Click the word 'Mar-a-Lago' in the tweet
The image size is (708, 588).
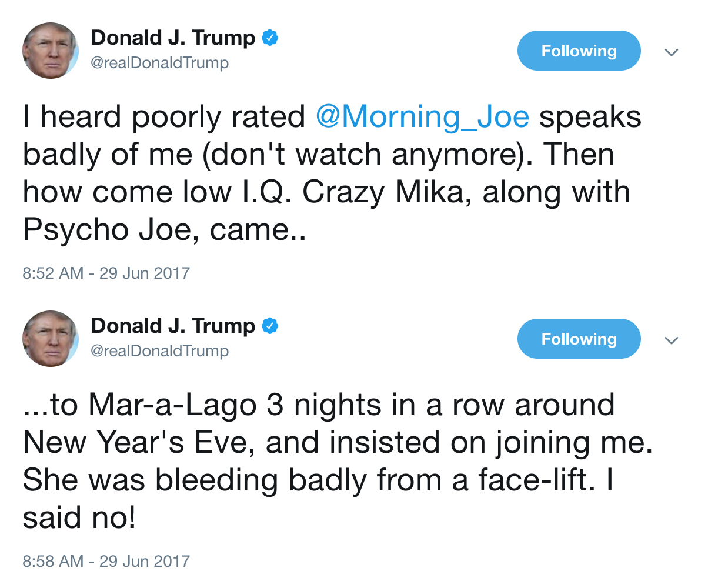pos(173,405)
